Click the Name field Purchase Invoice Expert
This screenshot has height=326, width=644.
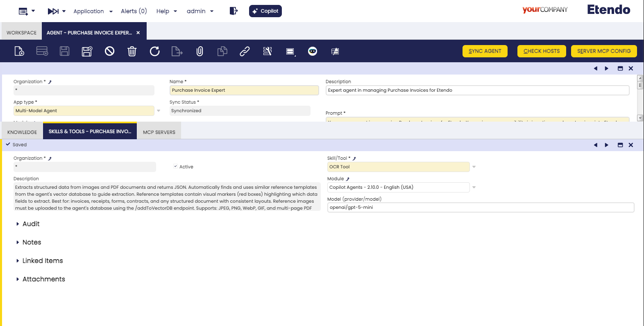244,90
